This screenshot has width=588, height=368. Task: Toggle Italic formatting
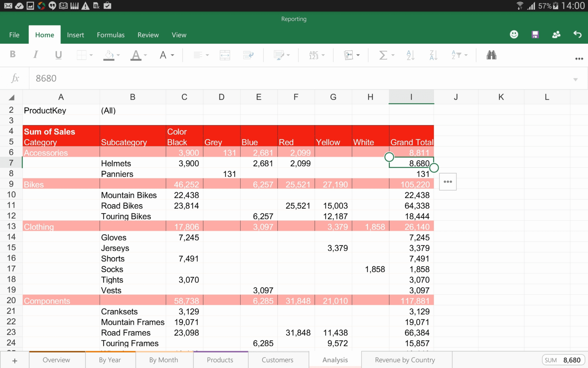tap(35, 55)
